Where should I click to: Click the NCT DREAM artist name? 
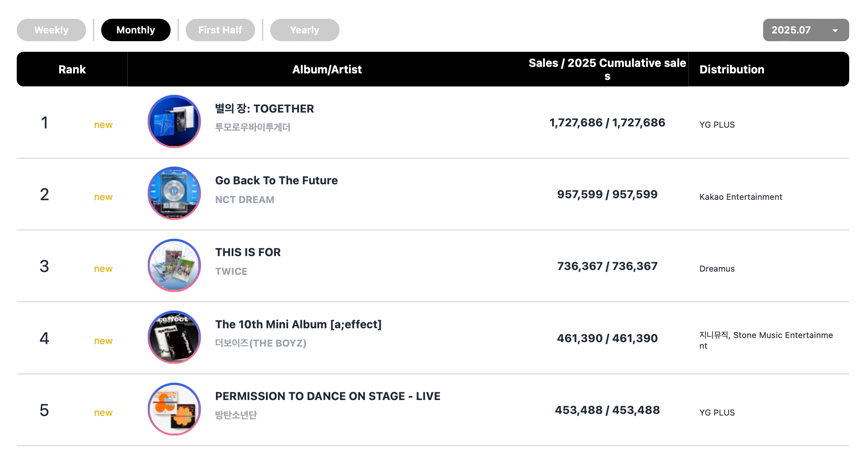pos(245,199)
